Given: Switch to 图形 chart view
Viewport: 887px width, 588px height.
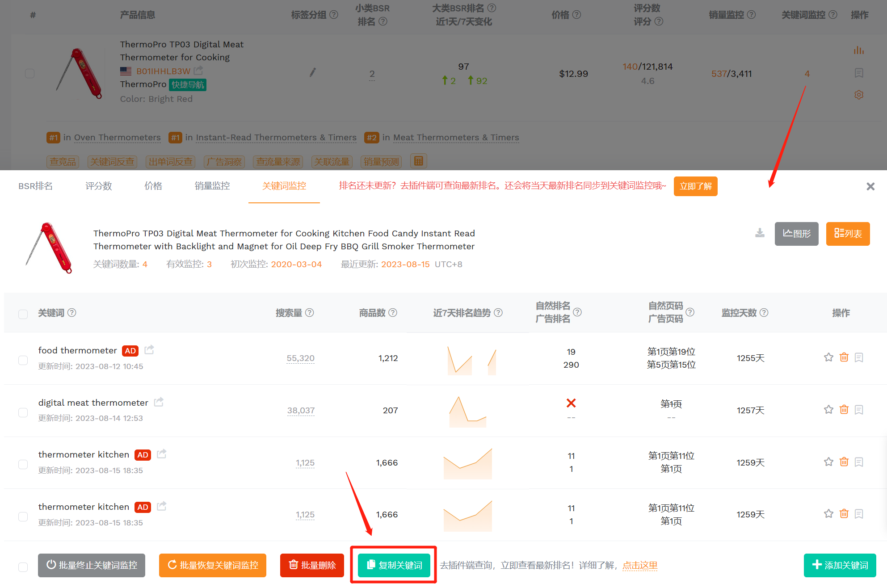Looking at the screenshot, I should click(x=796, y=234).
